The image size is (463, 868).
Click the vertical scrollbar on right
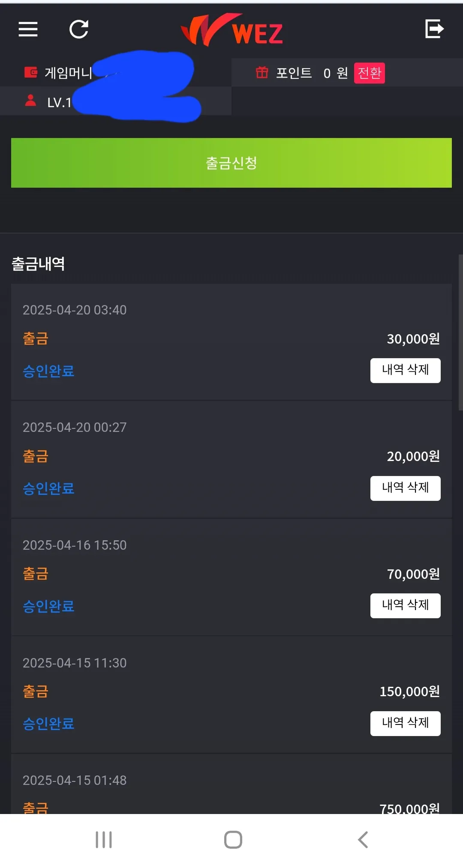460,333
